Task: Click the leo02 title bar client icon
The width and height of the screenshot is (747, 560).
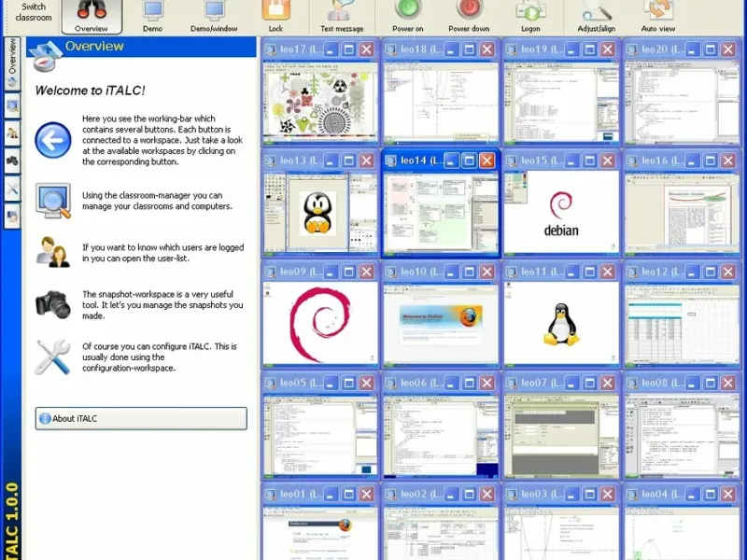Action: point(391,495)
